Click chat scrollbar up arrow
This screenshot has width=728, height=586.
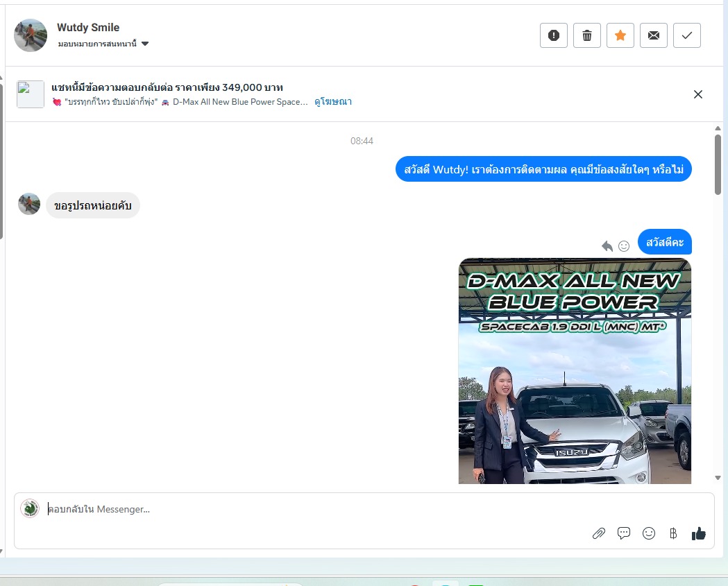(718, 128)
